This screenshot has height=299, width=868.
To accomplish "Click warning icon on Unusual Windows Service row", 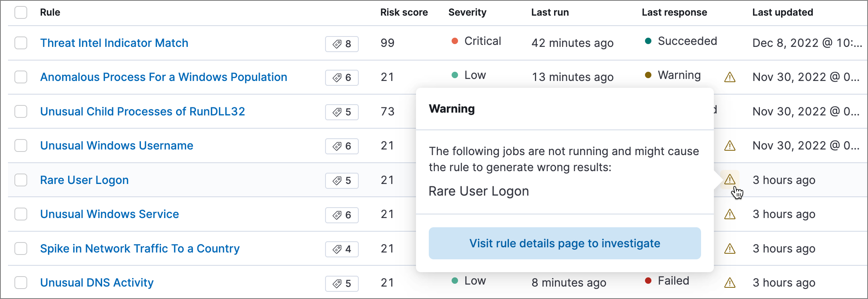I will (x=729, y=214).
